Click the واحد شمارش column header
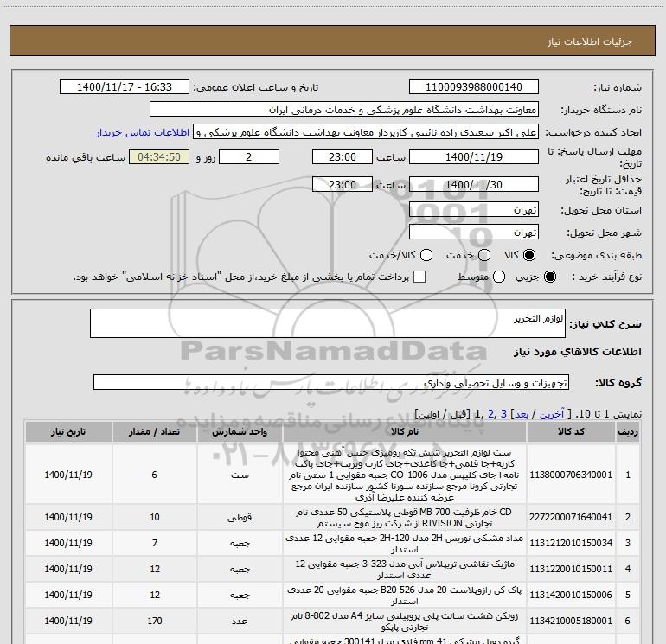 [240, 431]
